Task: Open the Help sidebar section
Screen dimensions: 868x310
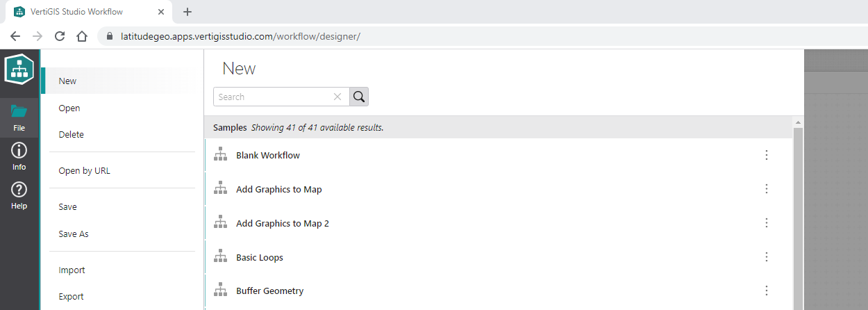Action: click(19, 195)
